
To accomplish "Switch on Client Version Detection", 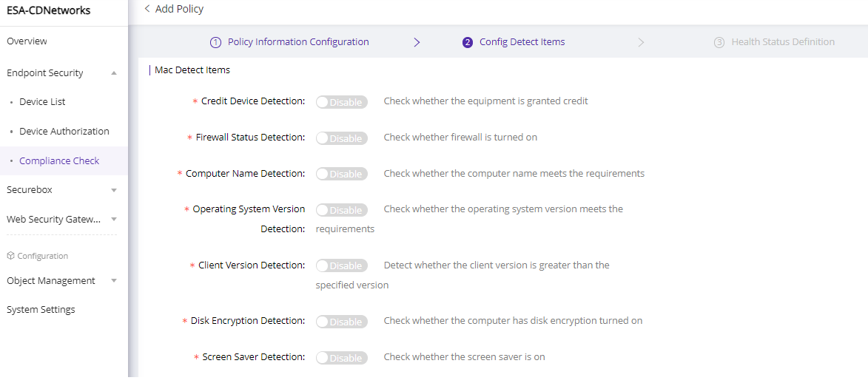I will (x=342, y=265).
